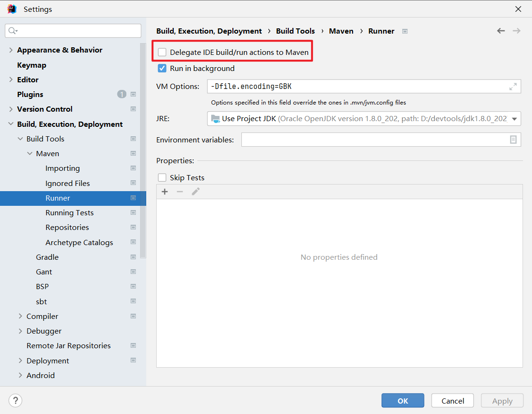The height and width of the screenshot is (414, 532).
Task: Collapse the Build Tools node
Action: pyautogui.click(x=20, y=139)
